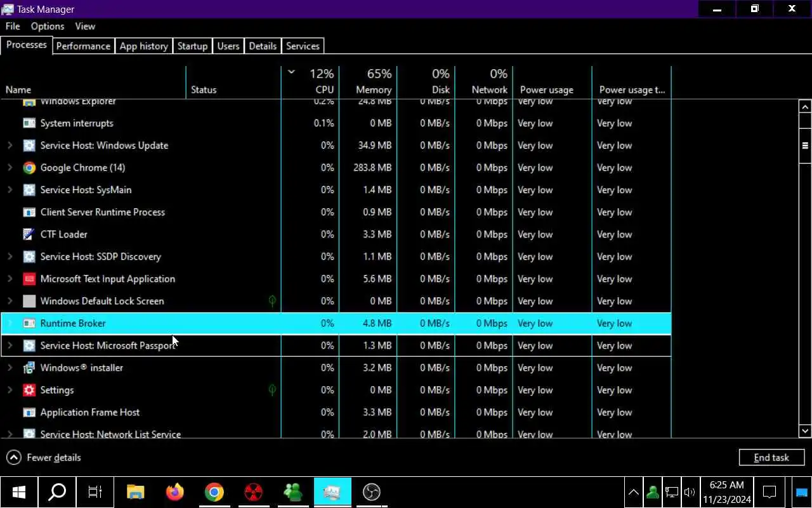Click the Client Server Runtime Process icon
812x508 pixels.
29,212
